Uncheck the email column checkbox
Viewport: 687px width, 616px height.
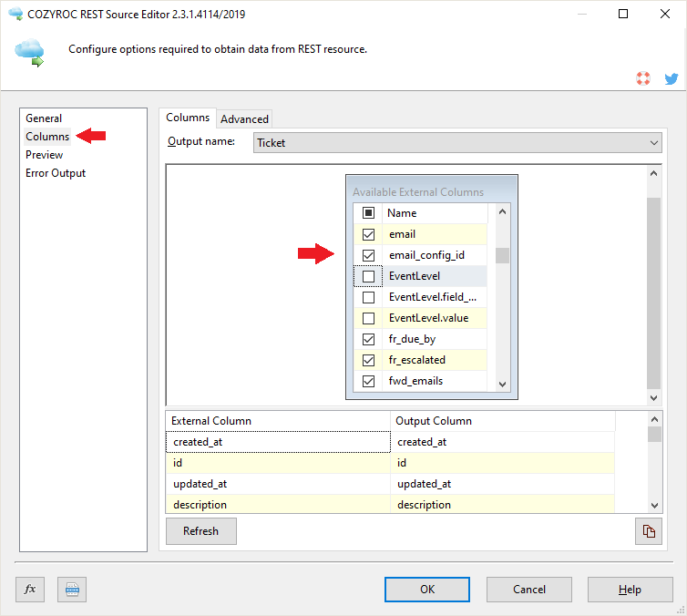coord(368,234)
